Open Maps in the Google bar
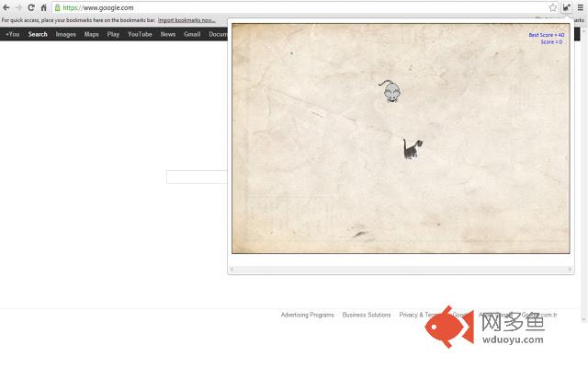Viewport: 588px width, 368px height. [x=91, y=34]
